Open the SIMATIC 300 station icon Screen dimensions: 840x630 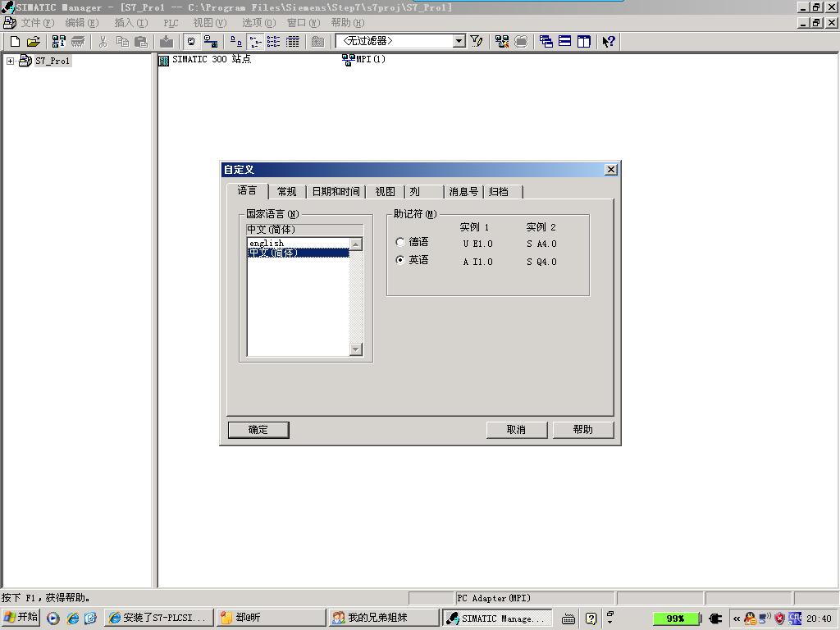point(164,60)
